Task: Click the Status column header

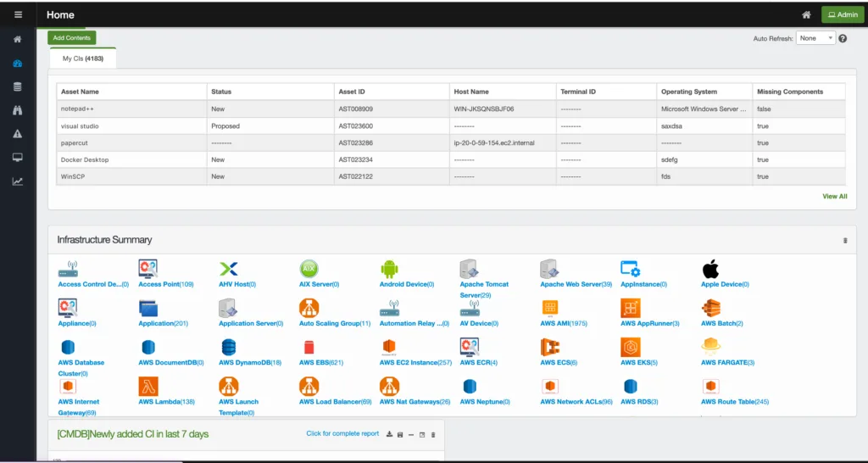Action: pos(270,92)
